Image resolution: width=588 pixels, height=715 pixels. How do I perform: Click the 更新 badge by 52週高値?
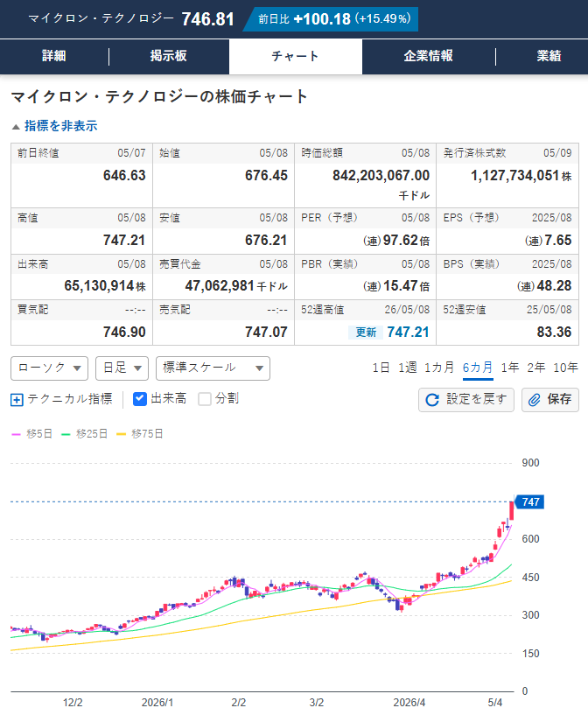tap(366, 333)
